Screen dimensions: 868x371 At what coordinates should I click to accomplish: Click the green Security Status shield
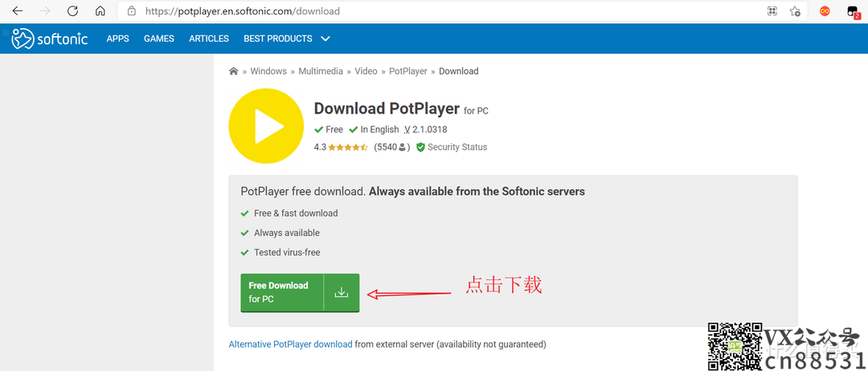coord(420,147)
